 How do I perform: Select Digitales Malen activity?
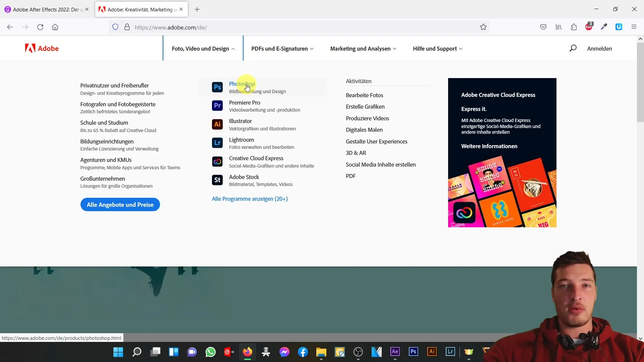(364, 130)
